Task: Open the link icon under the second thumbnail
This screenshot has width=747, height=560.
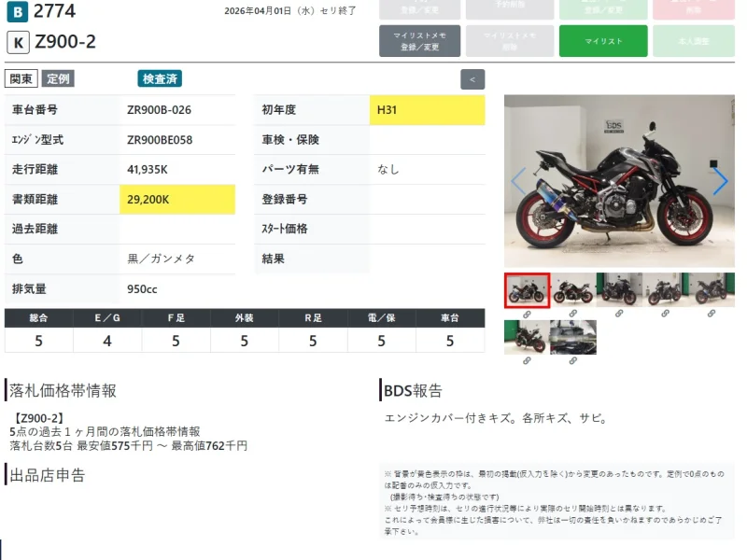Action: pos(573,314)
